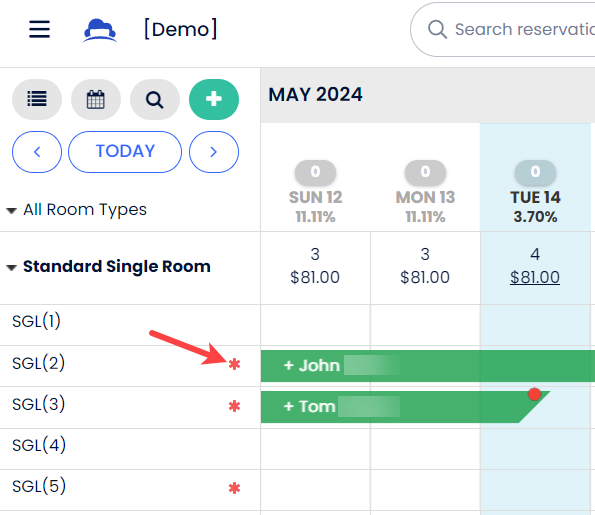595x515 pixels.
Task: Open the calendar date picker icon
Action: click(96, 99)
